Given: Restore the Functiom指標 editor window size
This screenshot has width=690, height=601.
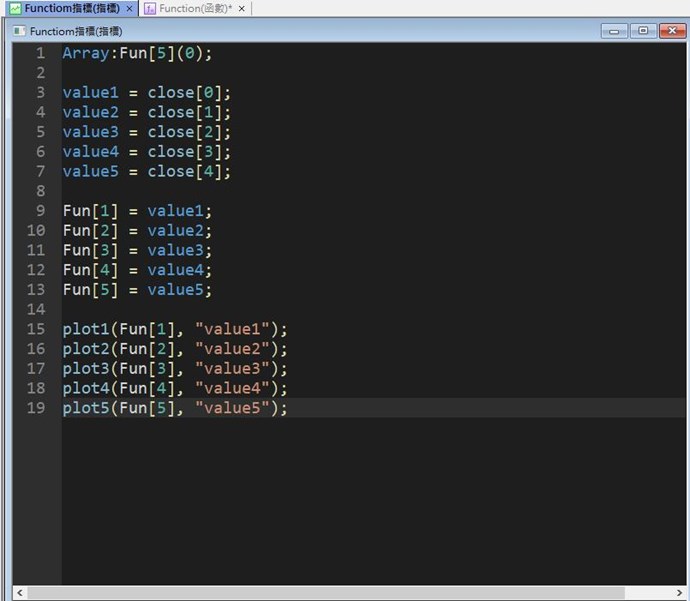Looking at the screenshot, I should click(642, 31).
